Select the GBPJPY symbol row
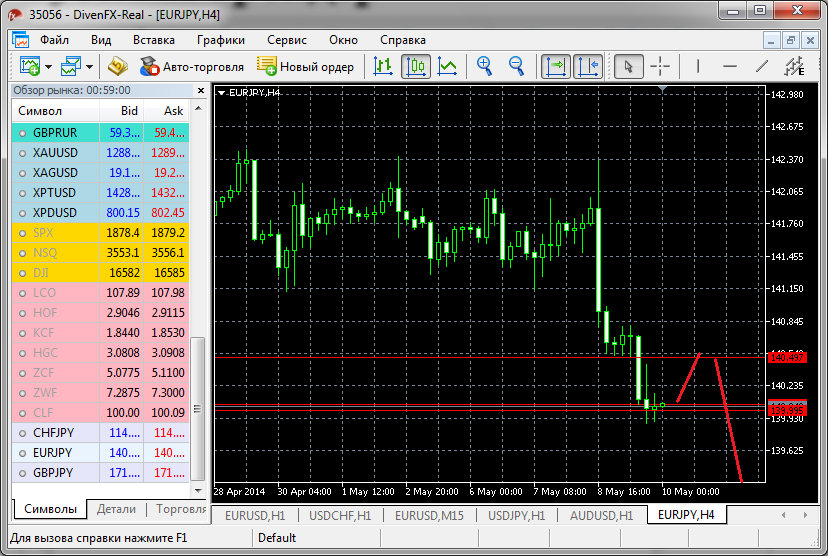The width and height of the screenshot is (828, 556). coord(100,473)
